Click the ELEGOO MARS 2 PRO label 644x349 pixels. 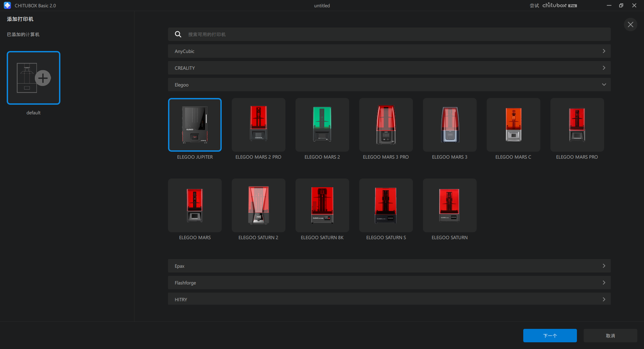point(258,157)
